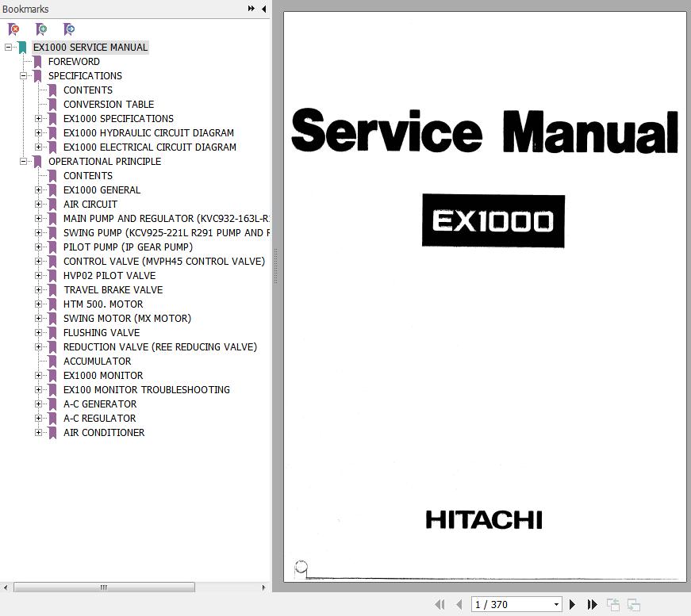Image resolution: width=691 pixels, height=616 pixels.
Task: Expand TRAVEL BRAKE VALVE node
Action: click(38, 289)
